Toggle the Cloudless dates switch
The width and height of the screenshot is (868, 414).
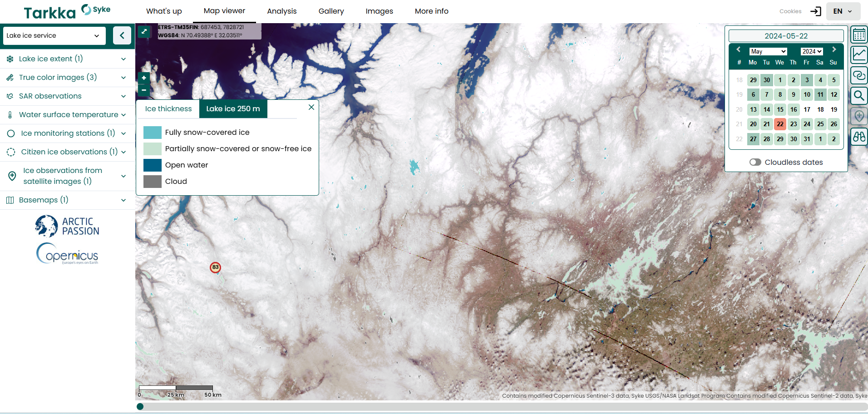pyautogui.click(x=755, y=162)
